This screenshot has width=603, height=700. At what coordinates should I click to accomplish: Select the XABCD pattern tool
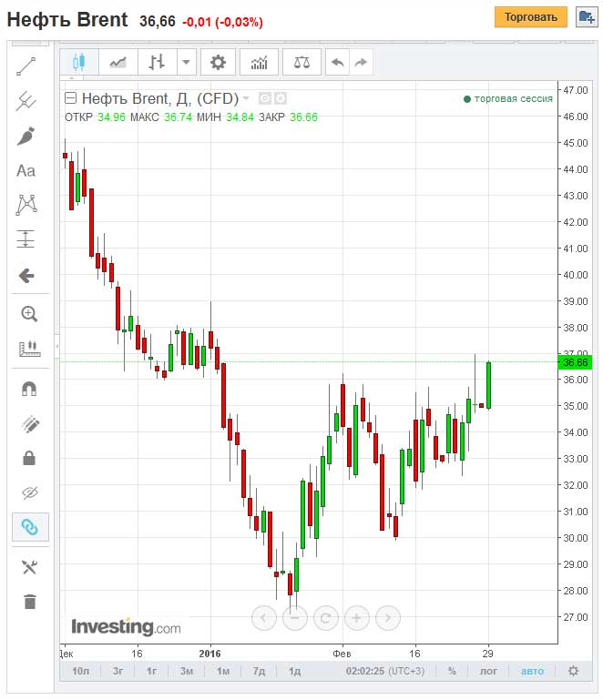click(x=26, y=205)
